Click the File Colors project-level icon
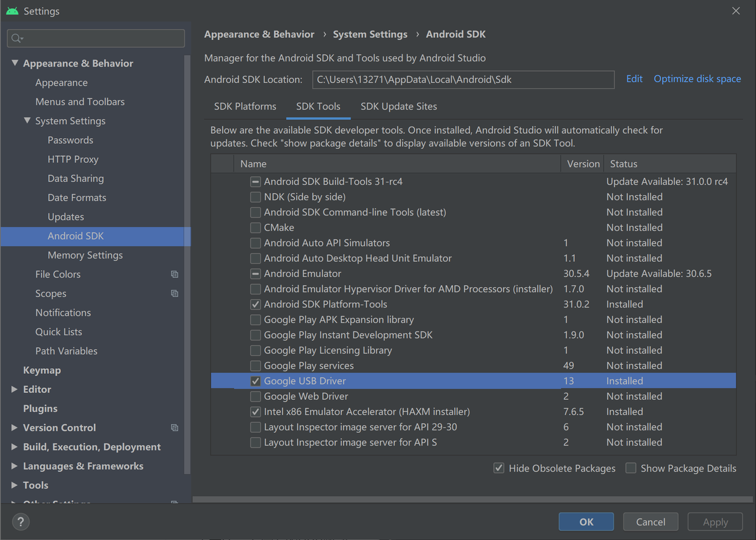The width and height of the screenshot is (756, 540). 174,274
